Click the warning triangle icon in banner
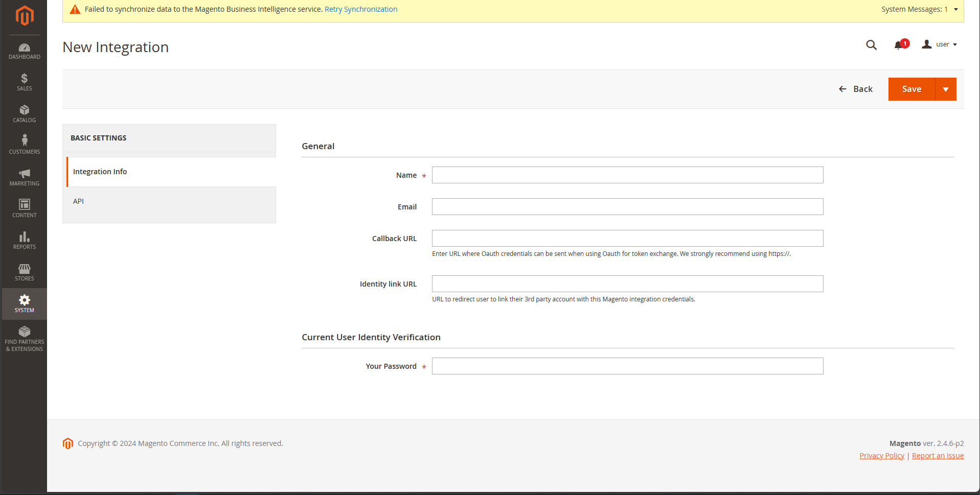The image size is (980, 495). pyautogui.click(x=75, y=9)
